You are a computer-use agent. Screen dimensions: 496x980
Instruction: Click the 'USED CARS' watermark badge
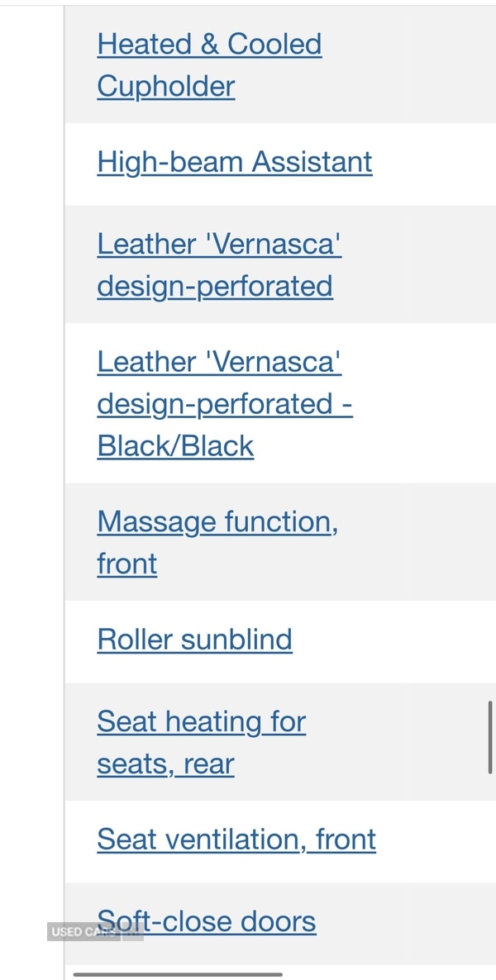click(x=83, y=932)
